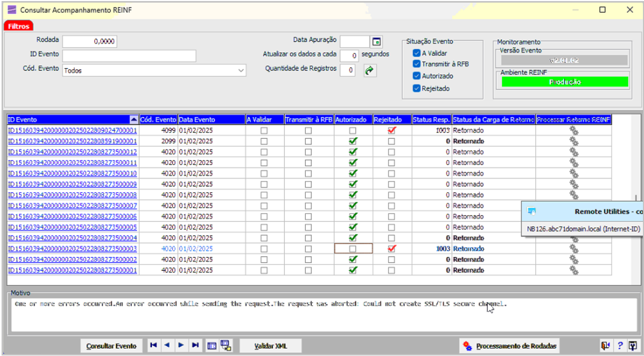644x356 pixels.
Task: Go to the first record
Action: (153, 346)
